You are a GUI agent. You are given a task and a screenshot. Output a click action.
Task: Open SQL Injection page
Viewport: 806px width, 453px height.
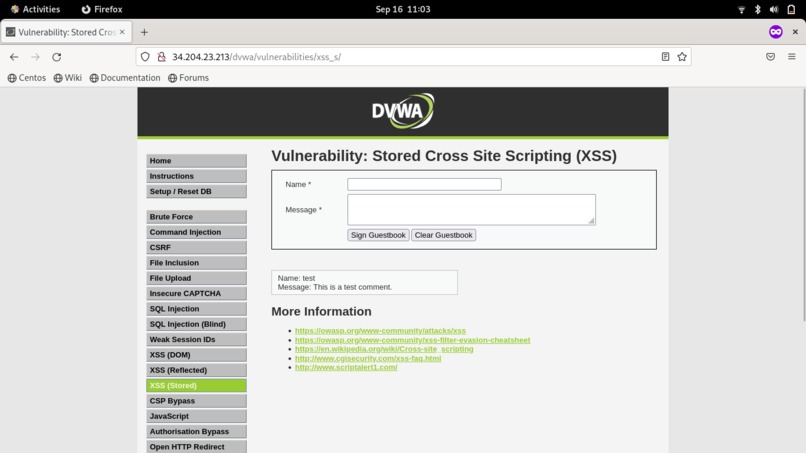(196, 309)
